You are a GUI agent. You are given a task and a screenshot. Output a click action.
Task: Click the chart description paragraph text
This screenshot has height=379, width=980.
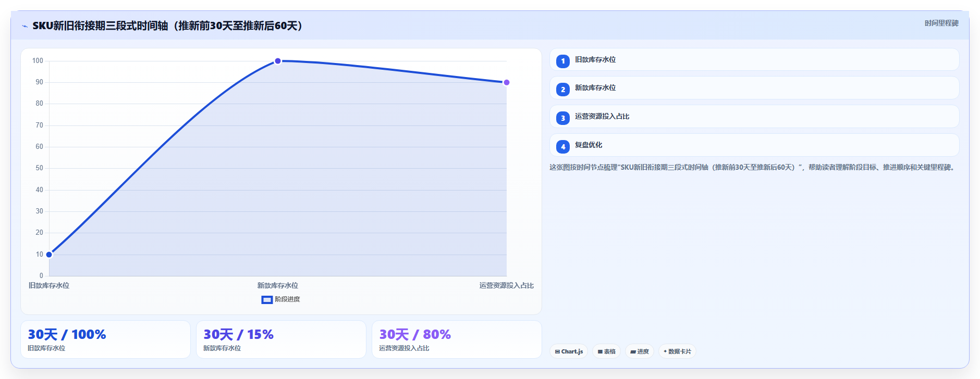coord(753,167)
